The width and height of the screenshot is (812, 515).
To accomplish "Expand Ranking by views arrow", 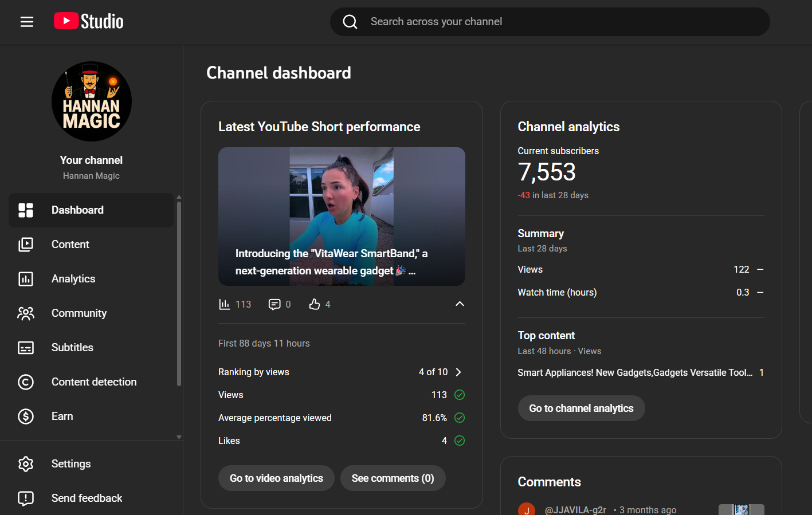I will pos(458,372).
